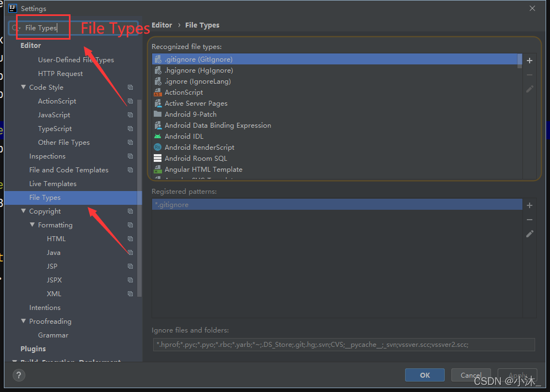Open ActionScript code style page
Image resolution: width=550 pixels, height=392 pixels.
click(x=57, y=101)
